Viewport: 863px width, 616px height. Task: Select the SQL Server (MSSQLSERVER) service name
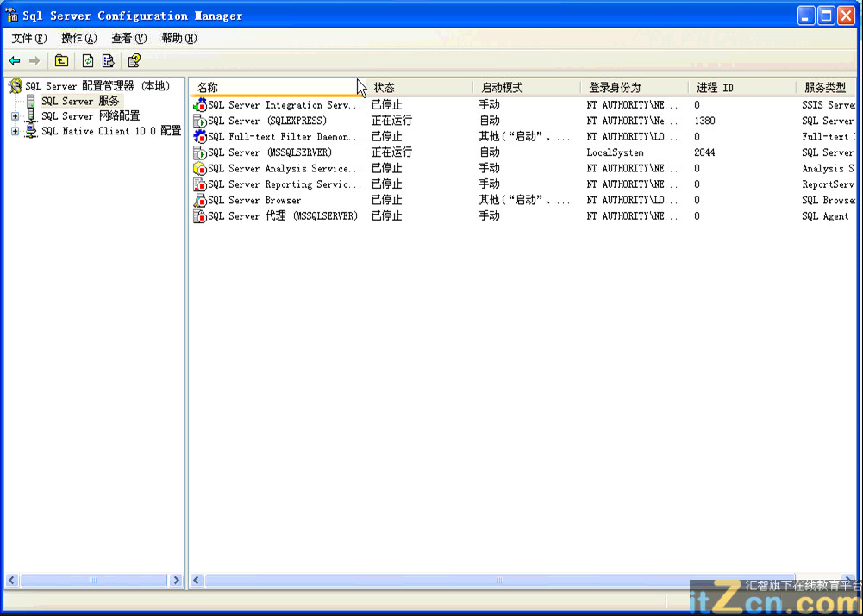click(270, 152)
